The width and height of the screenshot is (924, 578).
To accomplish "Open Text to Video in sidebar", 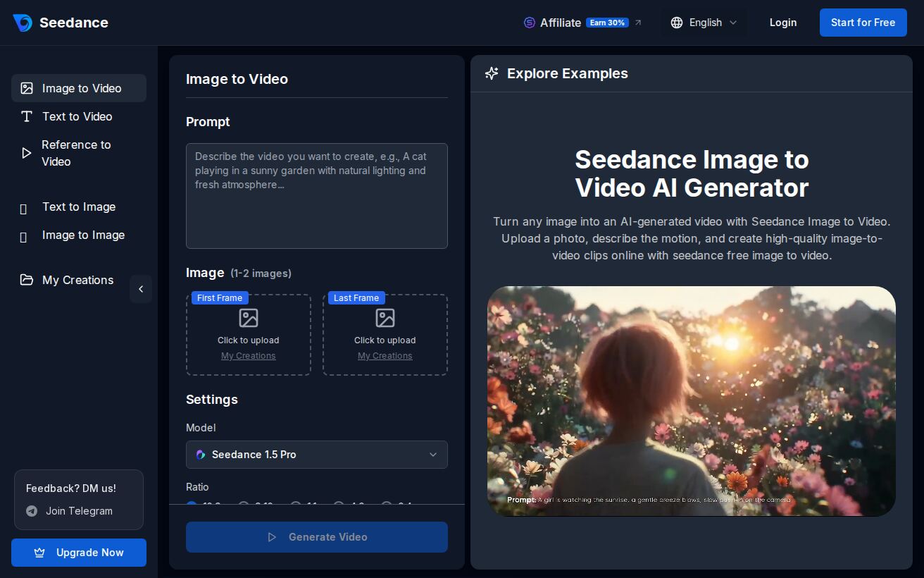I will (79, 116).
